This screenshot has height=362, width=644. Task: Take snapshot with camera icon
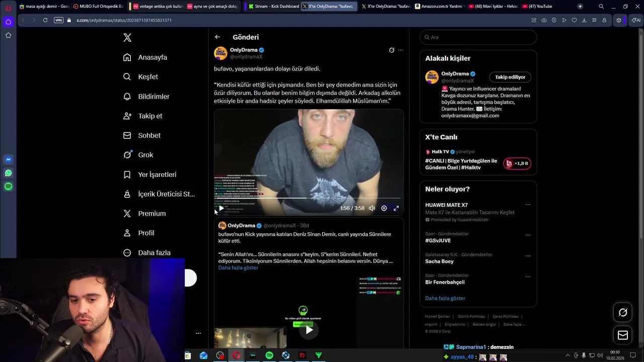[x=544, y=20]
